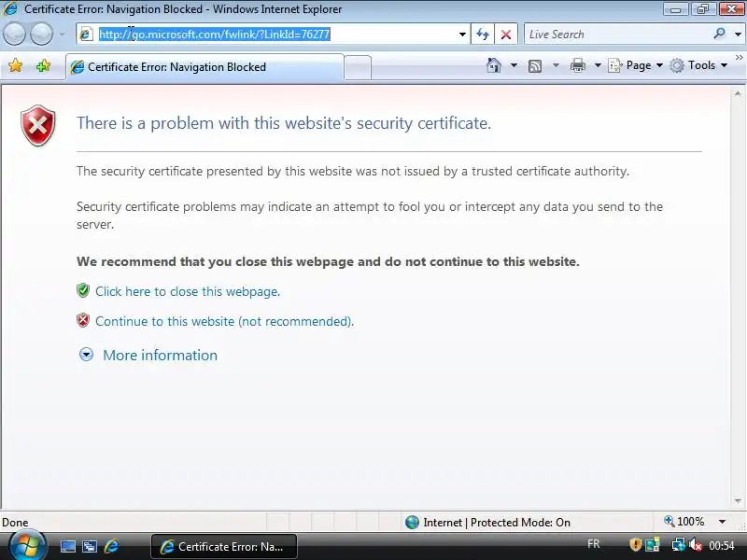Select the address bar URL field
The image size is (747, 560).
tap(273, 35)
